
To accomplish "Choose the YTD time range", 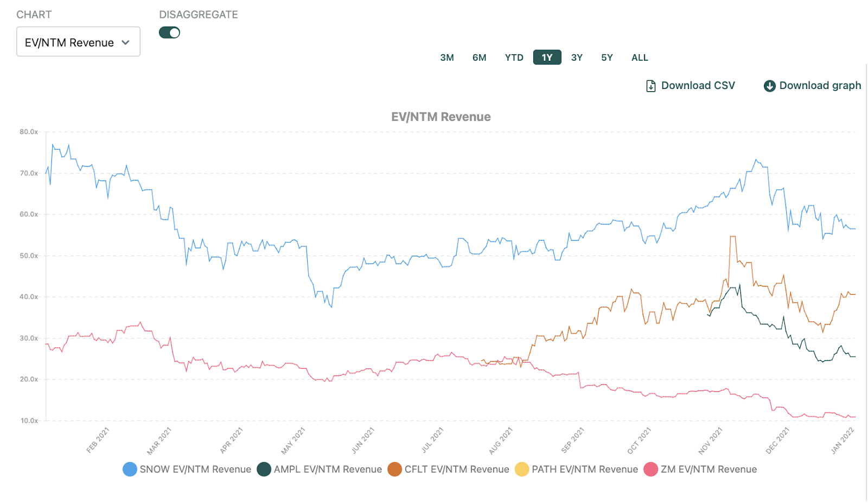I will point(514,58).
